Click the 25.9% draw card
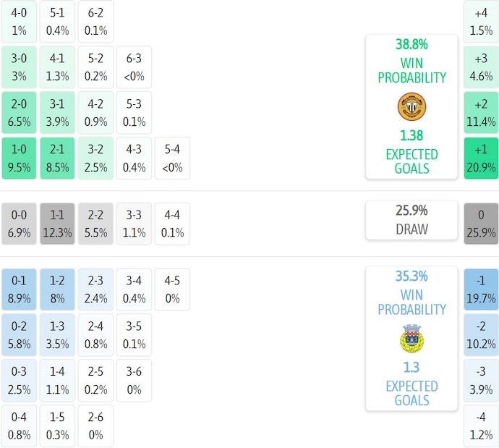The width and height of the screenshot is (499, 448). point(411,220)
